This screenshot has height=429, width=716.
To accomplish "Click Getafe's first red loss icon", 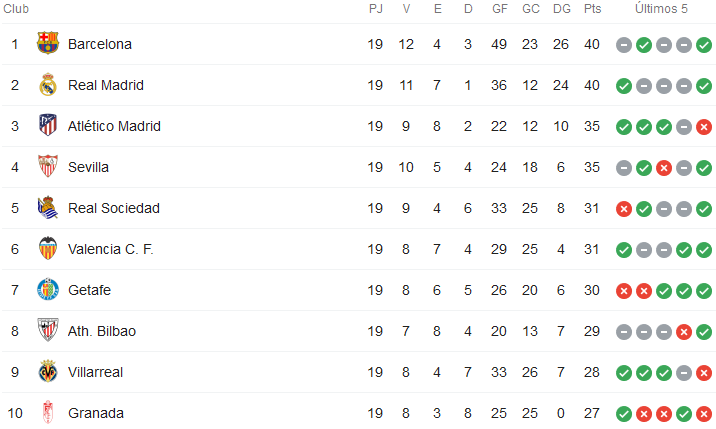I will 624,291.
